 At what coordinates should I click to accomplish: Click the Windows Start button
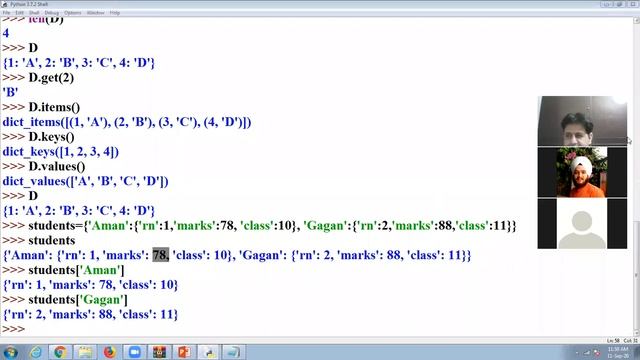click(11, 352)
